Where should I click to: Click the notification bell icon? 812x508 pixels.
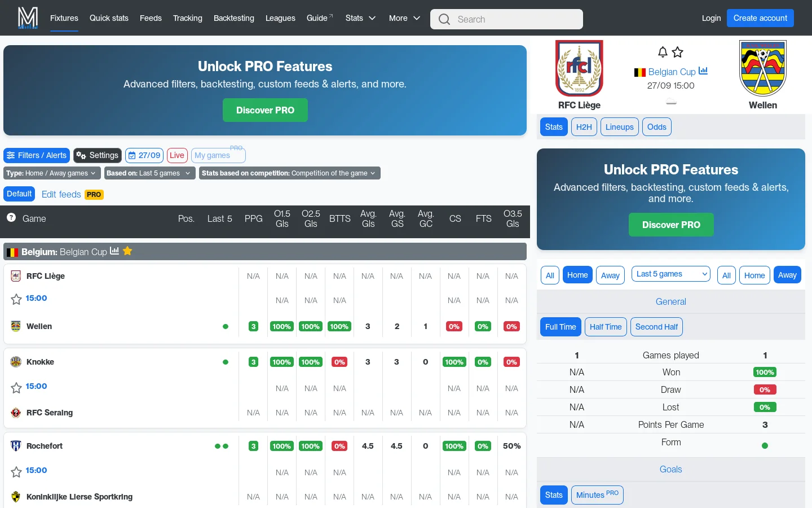tap(663, 52)
